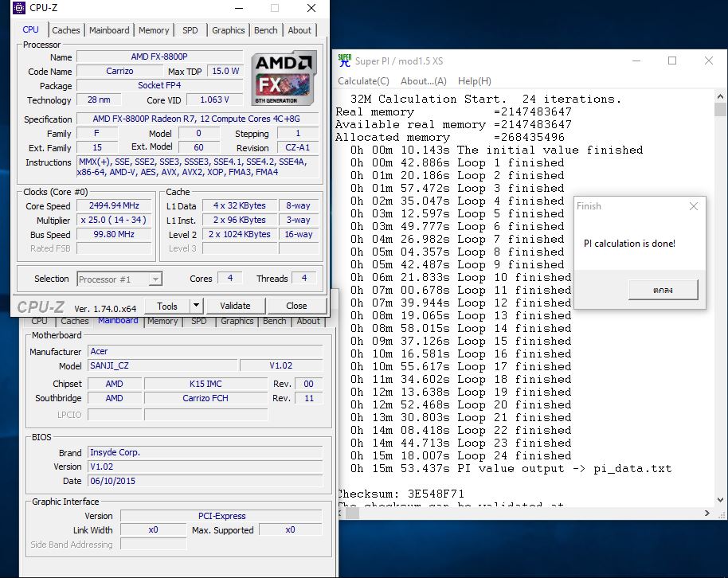Click the Core Speed value 2494.94 MHz

114,205
